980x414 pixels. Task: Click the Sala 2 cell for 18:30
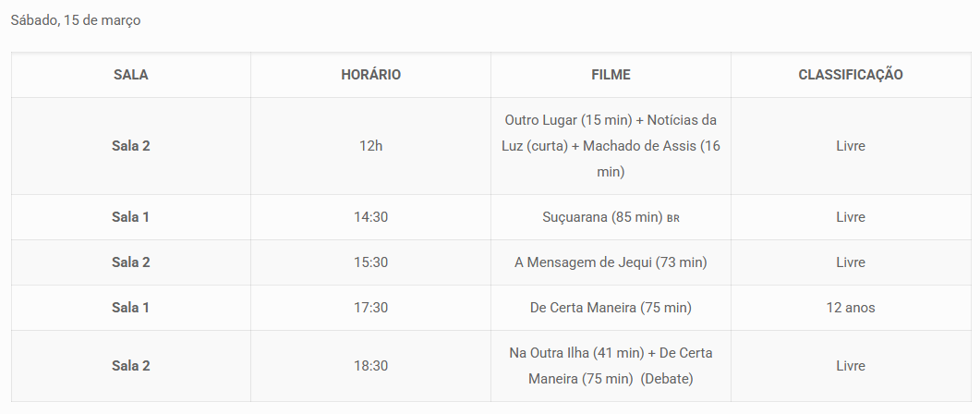(130, 366)
